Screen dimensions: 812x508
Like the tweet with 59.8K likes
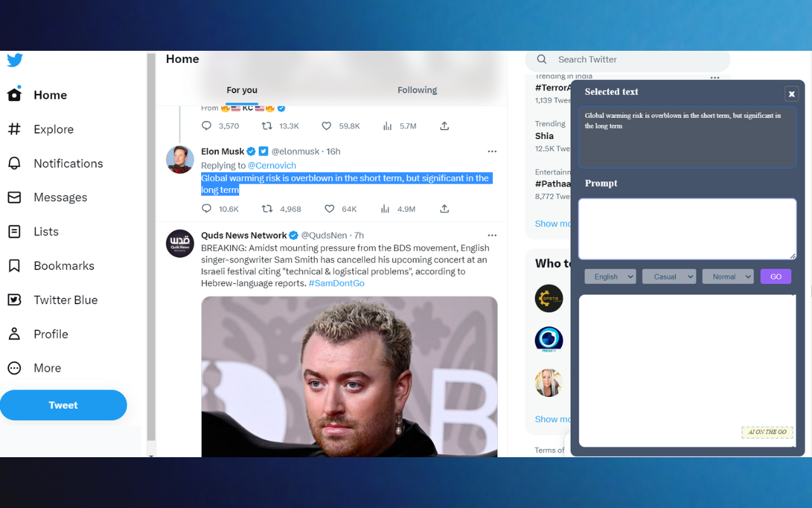(x=326, y=126)
